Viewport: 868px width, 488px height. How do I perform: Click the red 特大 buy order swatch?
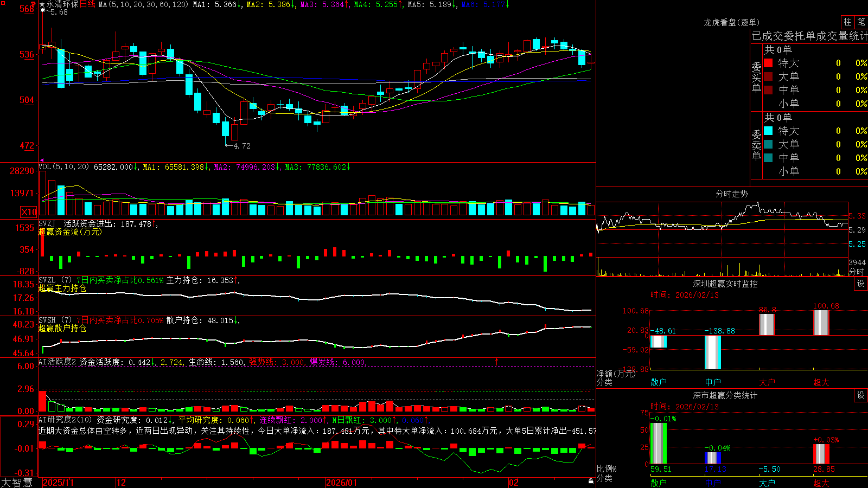768,63
